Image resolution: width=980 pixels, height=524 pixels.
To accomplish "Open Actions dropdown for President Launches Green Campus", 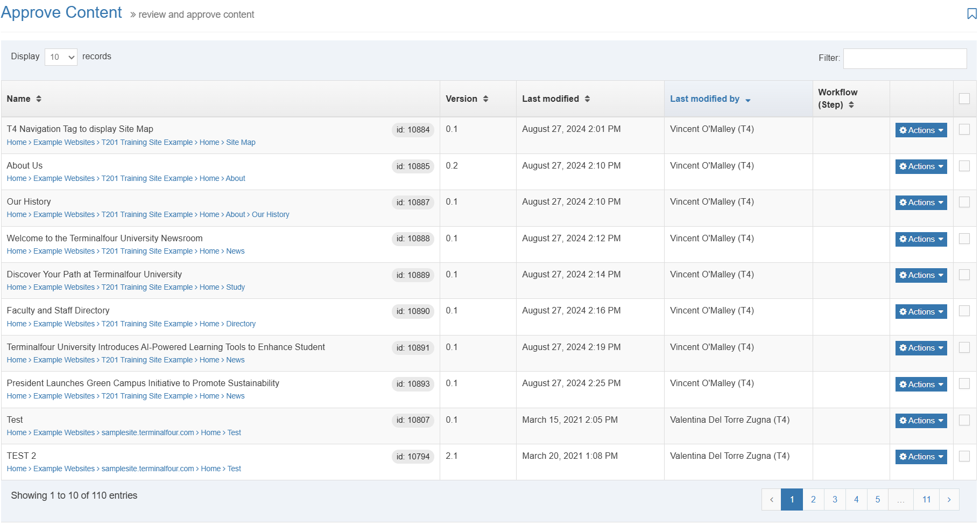I will (921, 385).
